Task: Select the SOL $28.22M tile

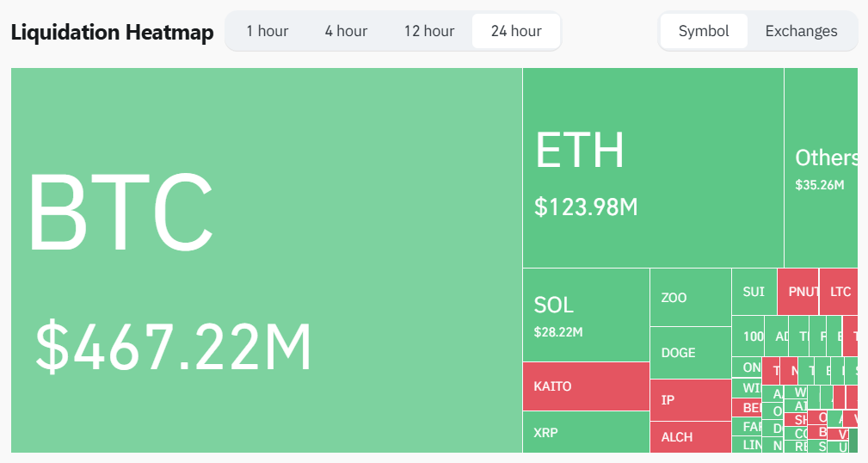Action: [x=586, y=314]
